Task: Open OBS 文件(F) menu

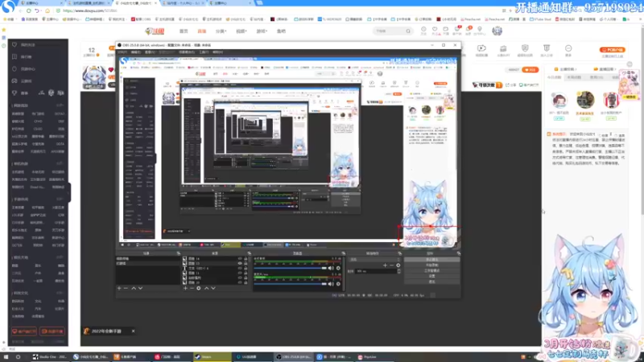Action: 123,52
